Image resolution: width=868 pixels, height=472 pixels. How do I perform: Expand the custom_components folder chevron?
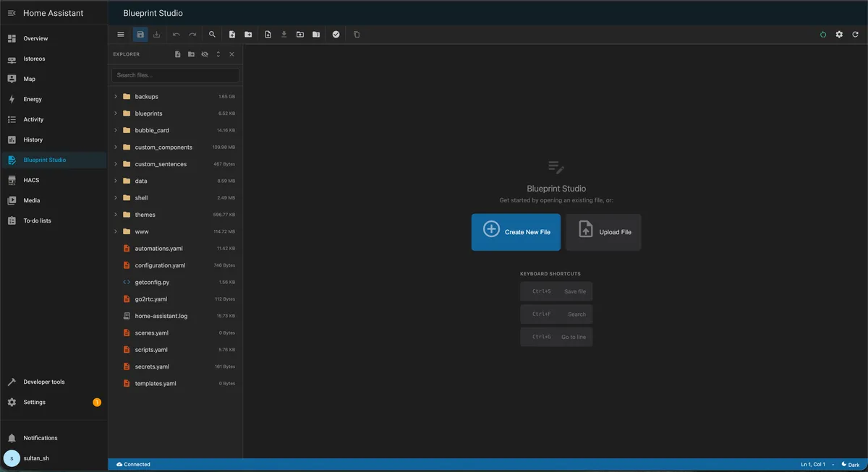(x=116, y=147)
